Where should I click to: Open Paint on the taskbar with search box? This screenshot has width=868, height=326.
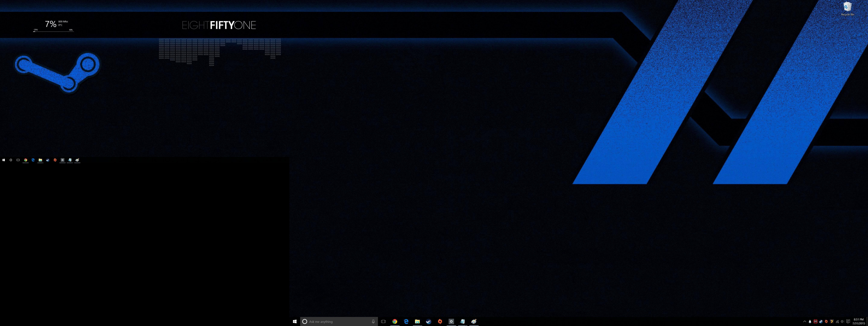474,322
